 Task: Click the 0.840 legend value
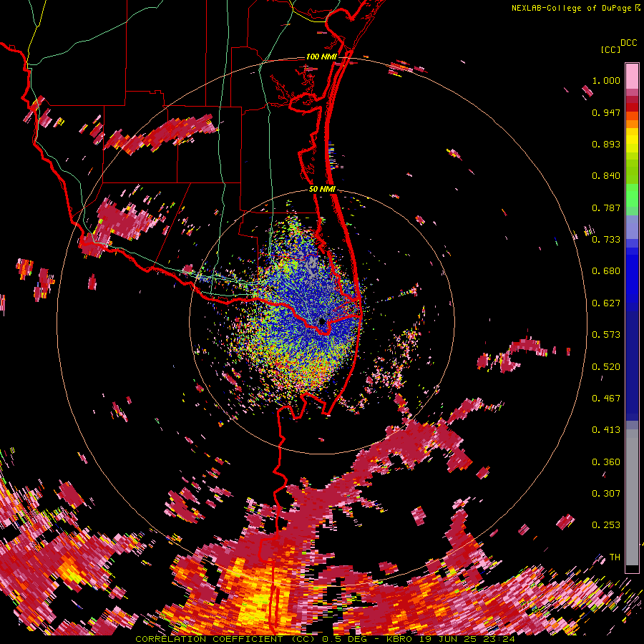click(x=606, y=176)
